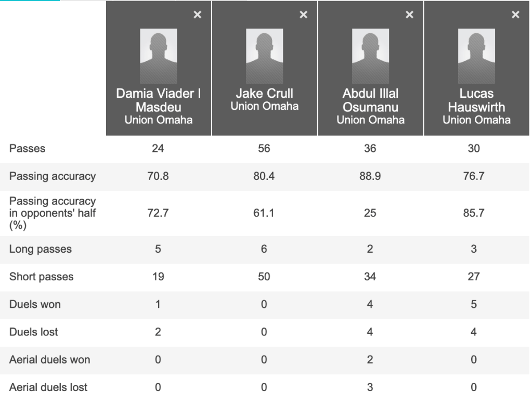Remove Damia Viader I Masdeu from comparison
Image resolution: width=532 pixels, height=403 pixels.
point(197,15)
